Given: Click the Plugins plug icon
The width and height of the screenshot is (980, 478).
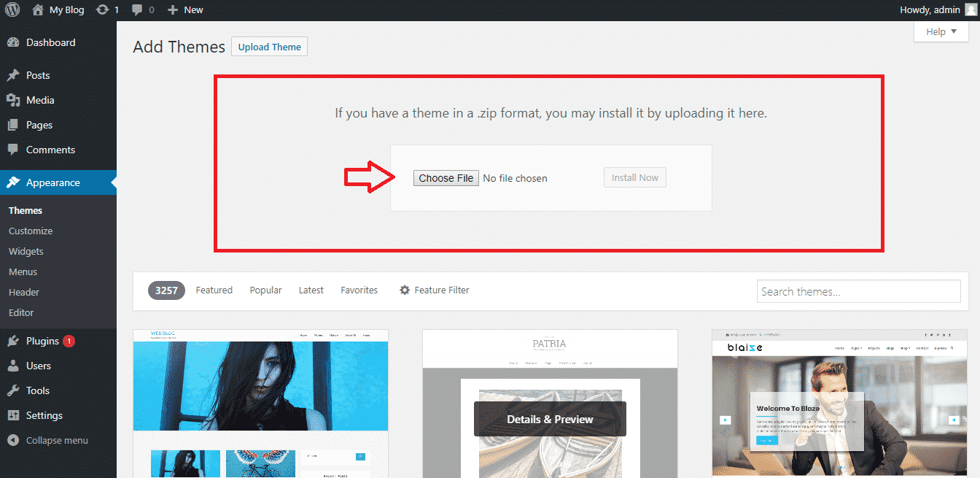Looking at the screenshot, I should 13,341.
